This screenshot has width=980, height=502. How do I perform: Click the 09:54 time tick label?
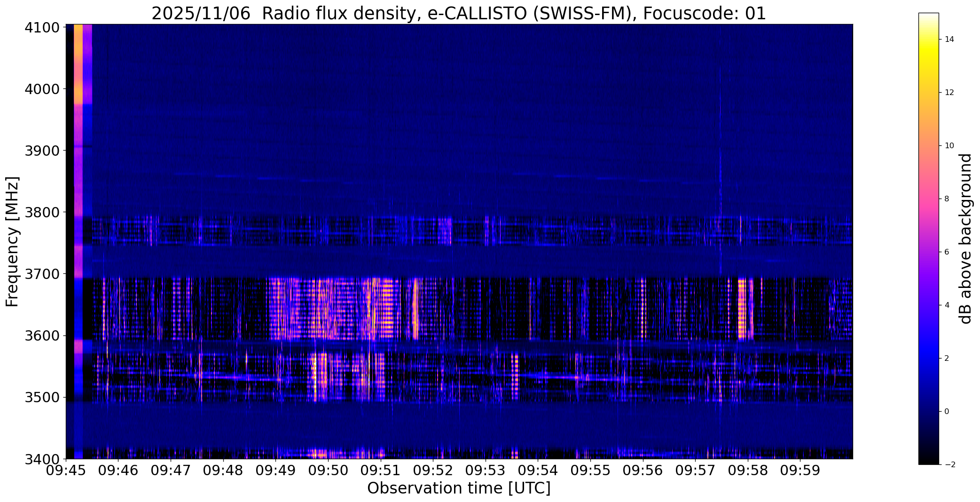pyautogui.click(x=538, y=470)
